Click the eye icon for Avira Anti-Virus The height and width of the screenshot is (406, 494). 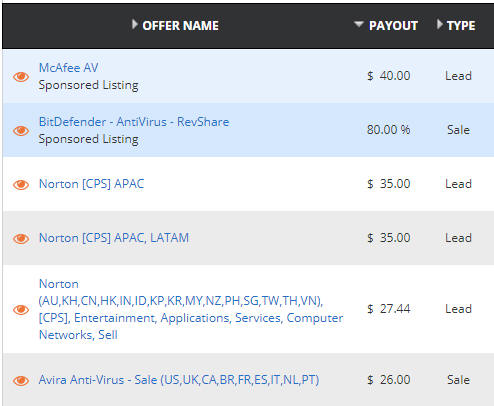point(21,380)
